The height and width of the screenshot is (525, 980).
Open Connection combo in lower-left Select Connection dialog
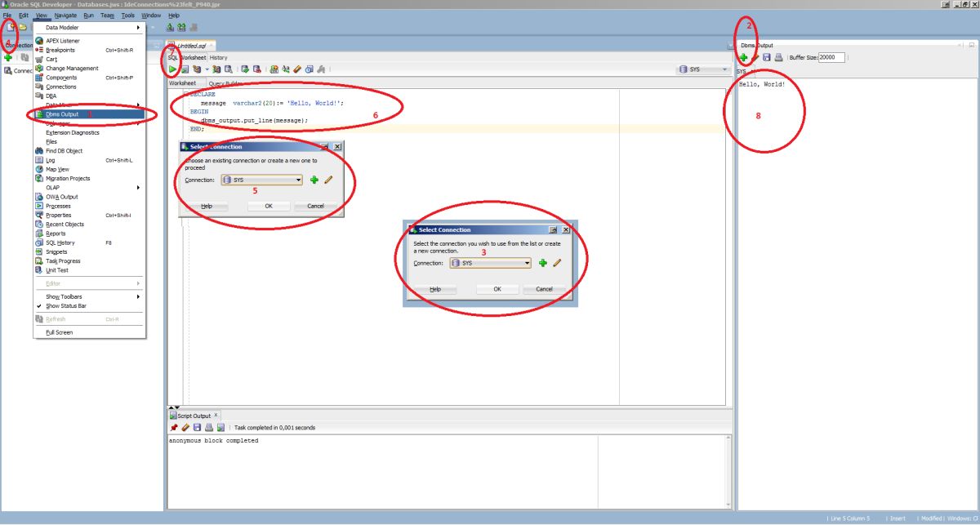tap(262, 180)
